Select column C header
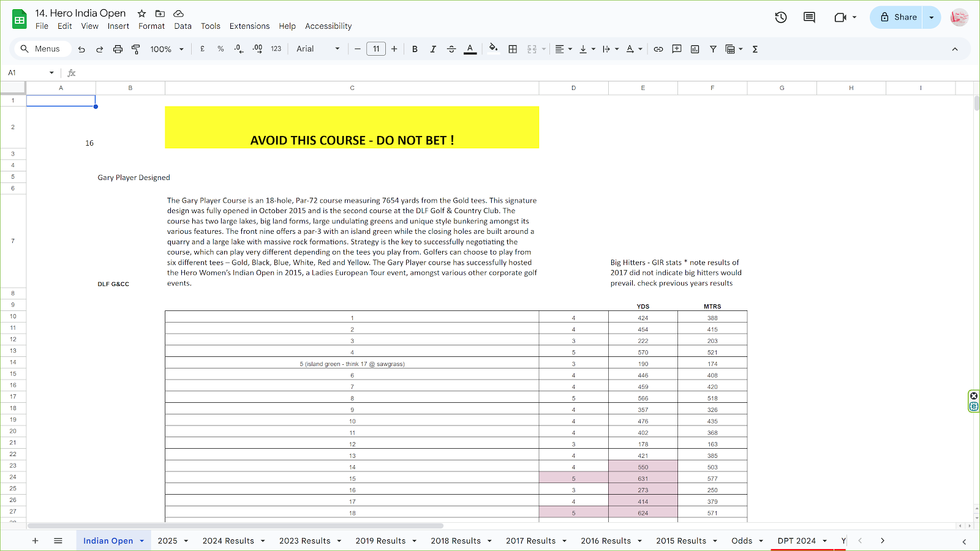This screenshot has width=980, height=551. point(352,88)
